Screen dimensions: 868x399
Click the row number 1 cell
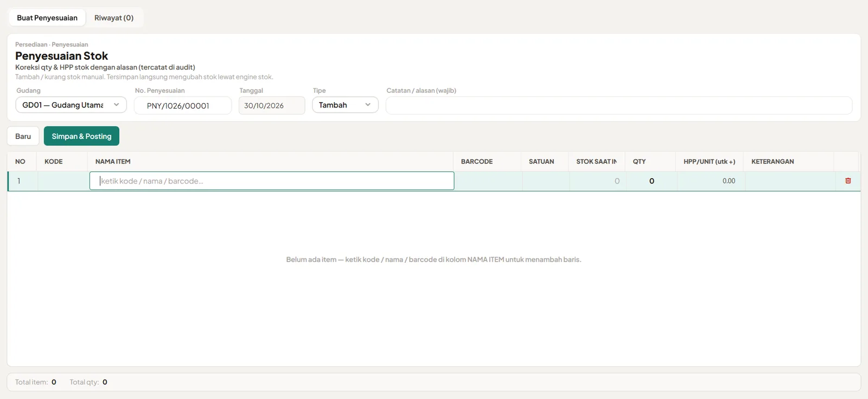coord(23,181)
